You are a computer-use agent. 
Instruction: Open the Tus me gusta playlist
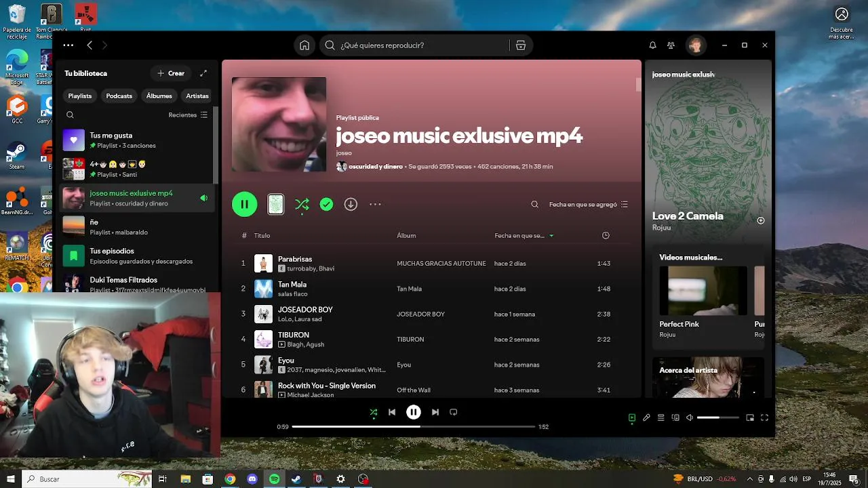pos(137,140)
